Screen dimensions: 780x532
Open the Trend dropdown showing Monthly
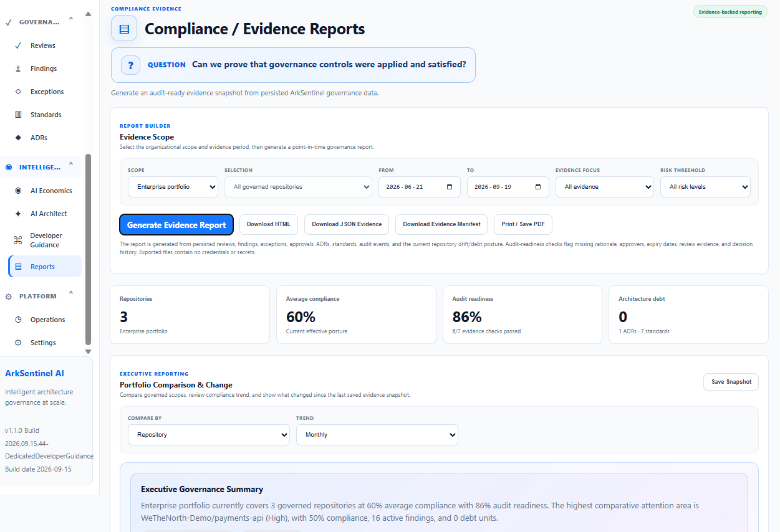coord(377,435)
